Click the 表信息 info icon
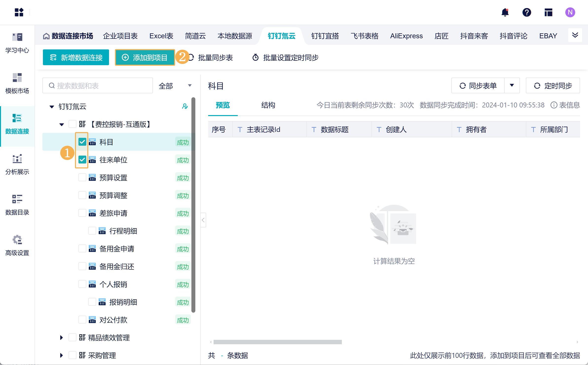The image size is (588, 365). coord(554,105)
